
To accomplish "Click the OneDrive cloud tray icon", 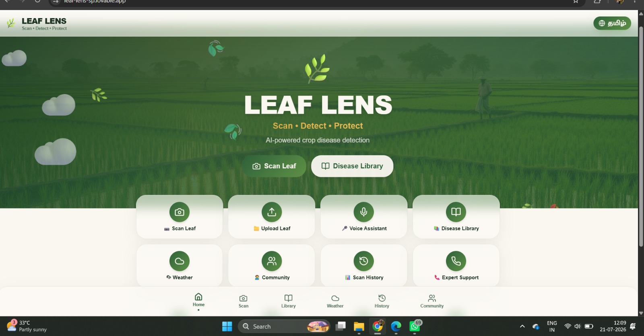I will coord(536,326).
